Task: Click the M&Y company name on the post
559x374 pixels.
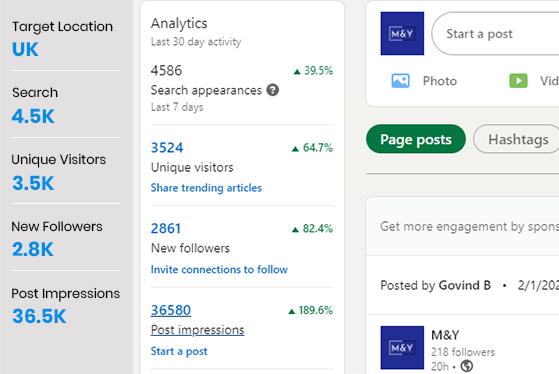Action: click(x=445, y=335)
